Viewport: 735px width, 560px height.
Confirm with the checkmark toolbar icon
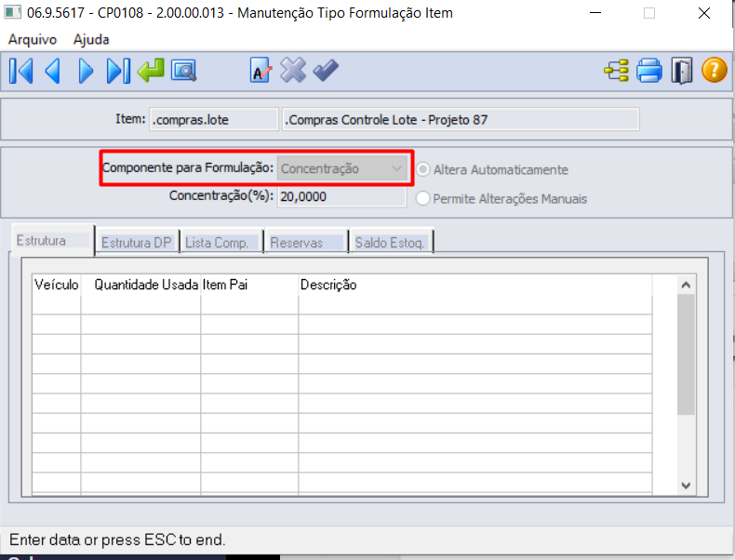point(326,71)
